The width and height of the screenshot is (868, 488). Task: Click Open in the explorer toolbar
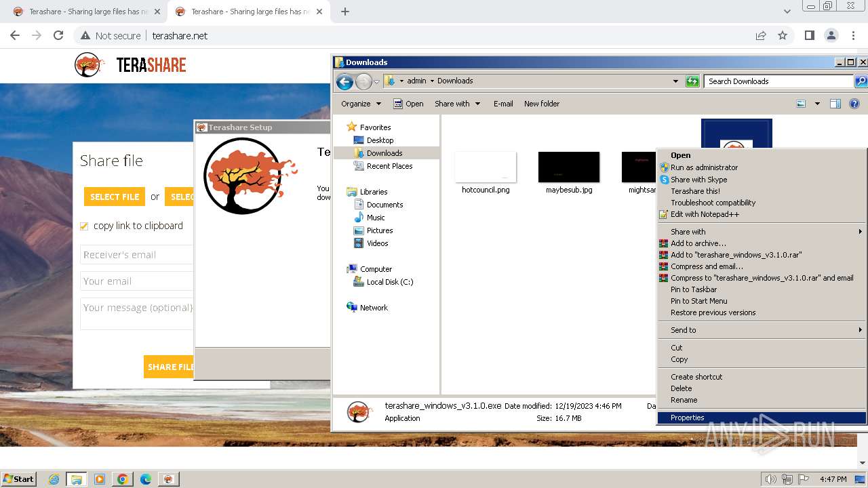tap(409, 104)
